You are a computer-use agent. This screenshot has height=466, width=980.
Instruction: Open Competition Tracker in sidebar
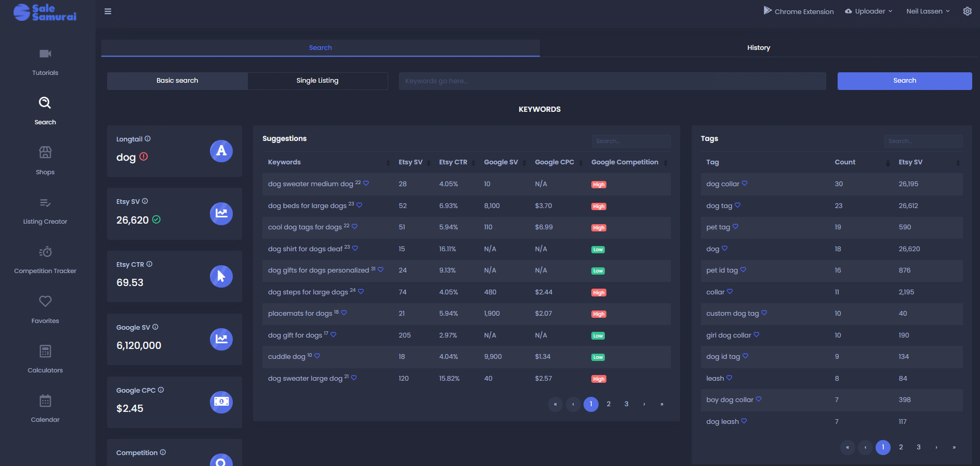pos(45,261)
